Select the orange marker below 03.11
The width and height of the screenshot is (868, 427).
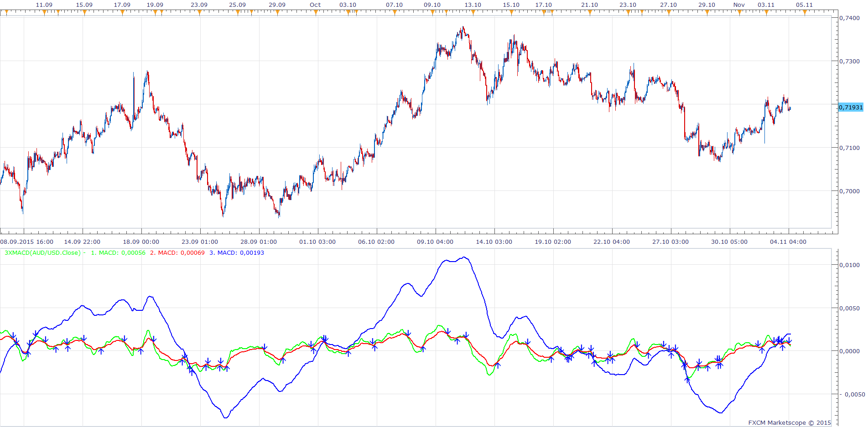(766, 13)
